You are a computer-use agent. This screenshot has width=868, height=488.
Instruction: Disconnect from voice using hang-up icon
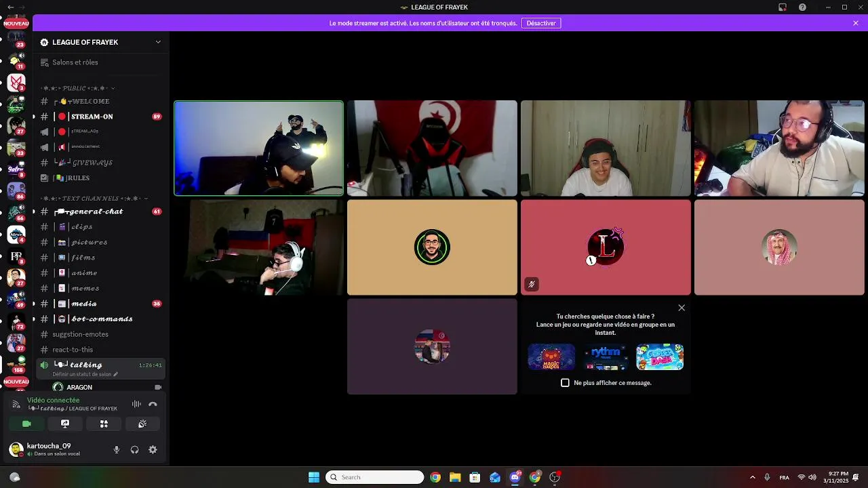tap(153, 404)
